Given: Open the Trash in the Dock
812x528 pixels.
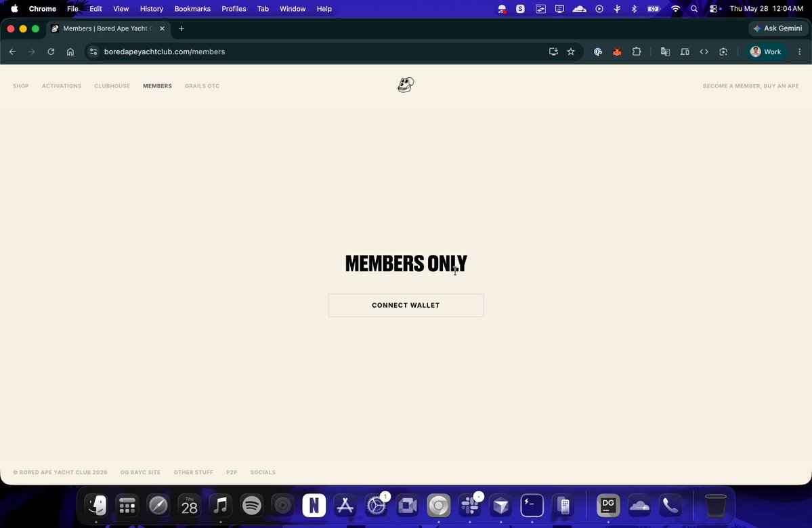Looking at the screenshot, I should (716, 505).
